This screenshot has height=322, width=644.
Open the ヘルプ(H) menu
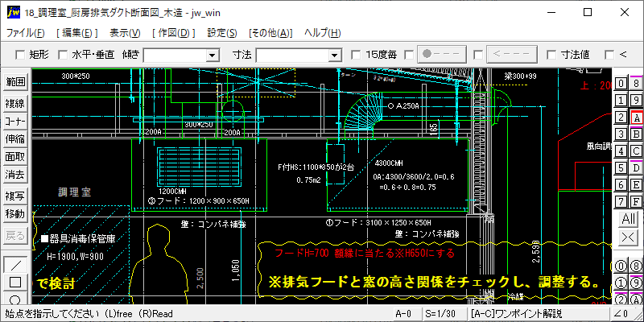pos(323,33)
